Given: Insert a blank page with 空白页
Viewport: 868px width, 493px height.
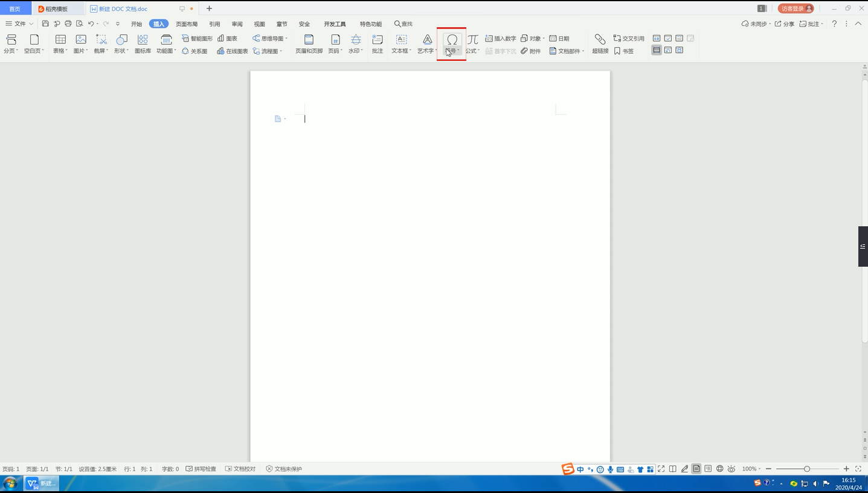Looking at the screenshot, I should click(34, 44).
